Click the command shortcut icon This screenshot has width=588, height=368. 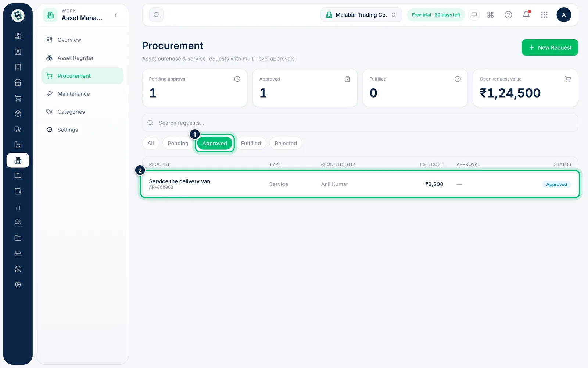click(x=490, y=15)
